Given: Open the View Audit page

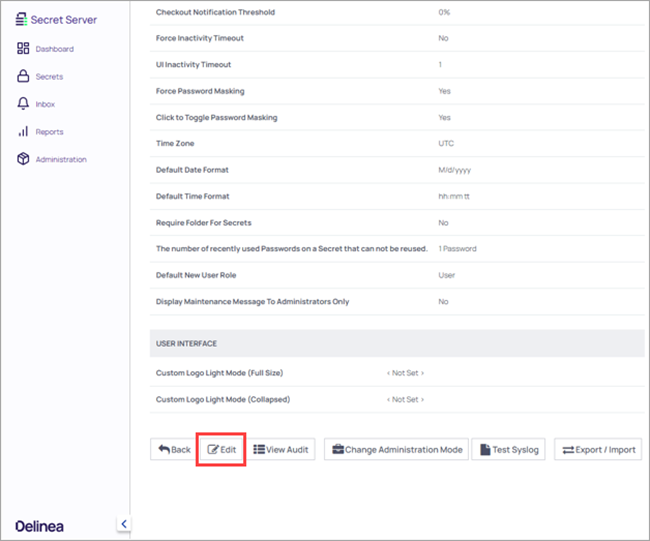Looking at the screenshot, I should point(283,450).
